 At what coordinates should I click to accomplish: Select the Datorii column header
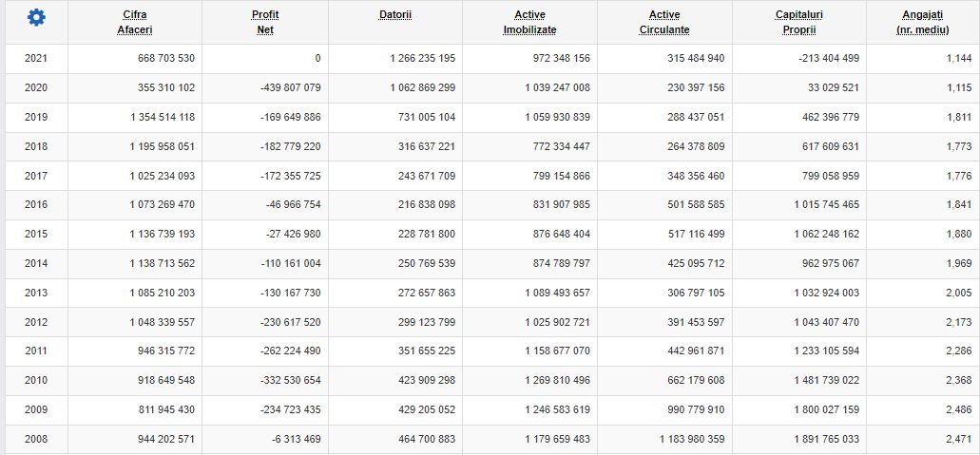395,14
